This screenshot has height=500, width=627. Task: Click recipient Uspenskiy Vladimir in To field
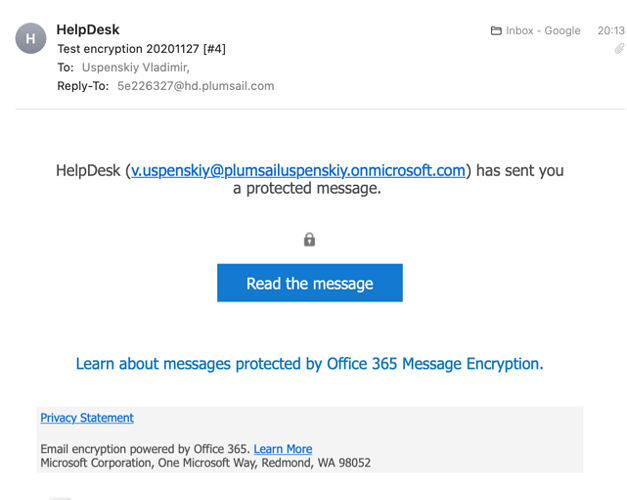136,67
